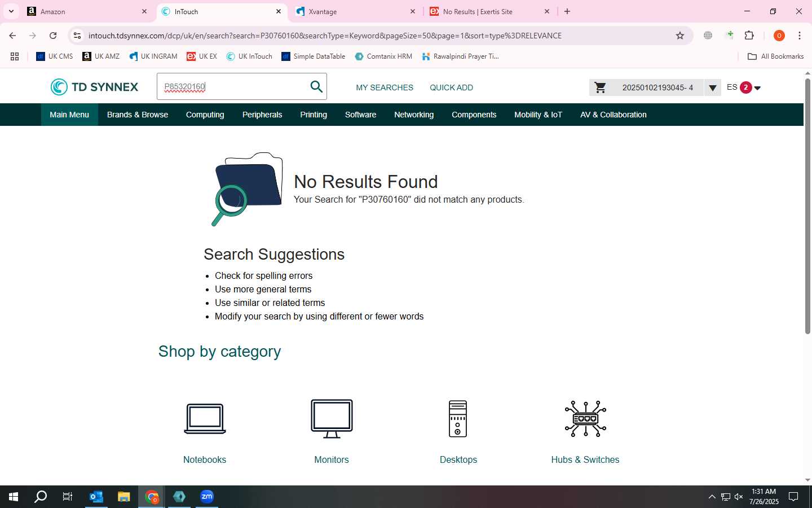Open the tab search dropdown in Chrome
The height and width of the screenshot is (508, 812).
(11, 11)
